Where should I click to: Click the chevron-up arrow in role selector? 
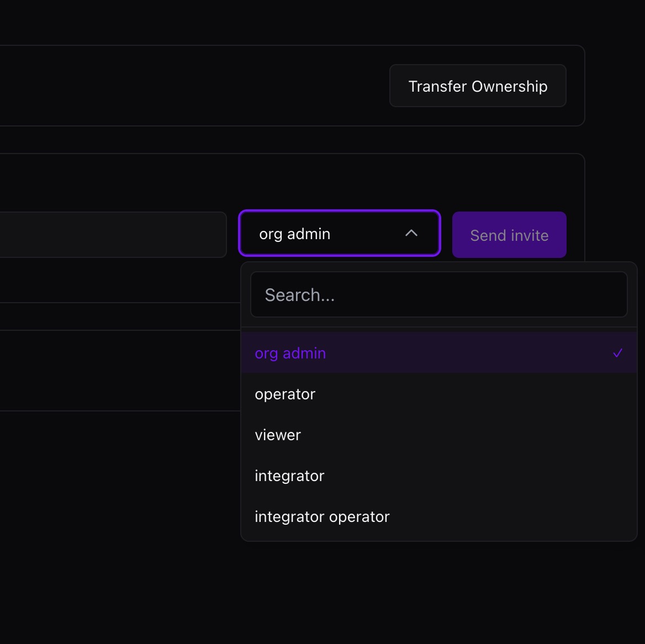(x=411, y=233)
